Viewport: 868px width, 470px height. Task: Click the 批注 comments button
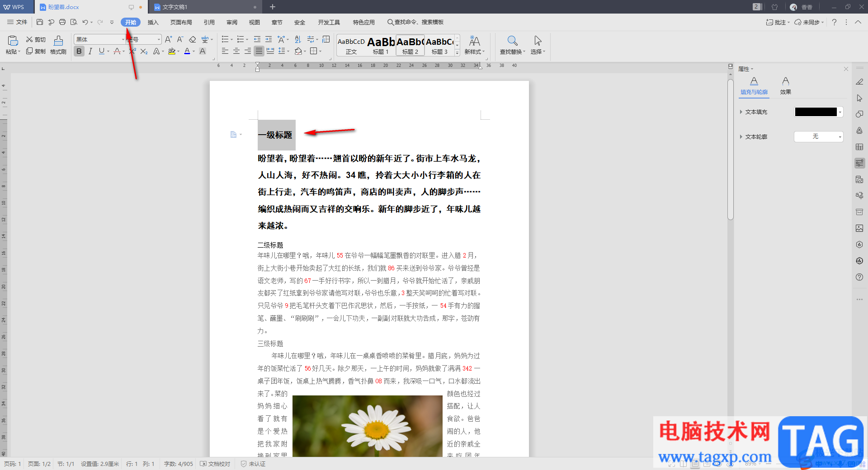pyautogui.click(x=778, y=22)
